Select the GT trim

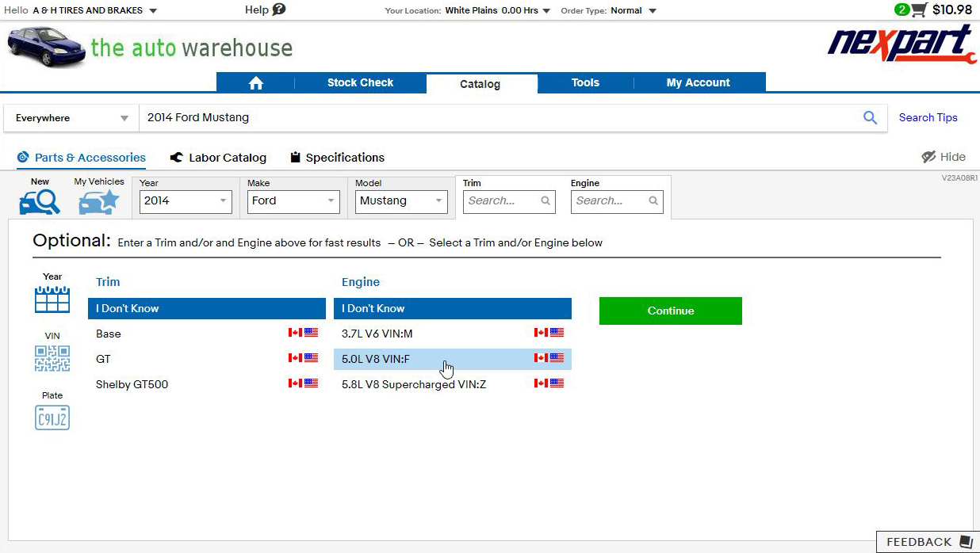[207, 359]
